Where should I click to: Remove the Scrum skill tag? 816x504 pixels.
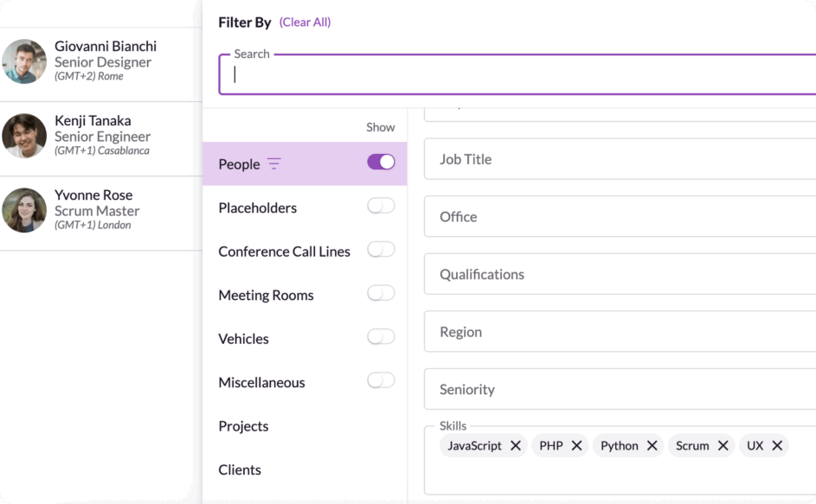723,446
